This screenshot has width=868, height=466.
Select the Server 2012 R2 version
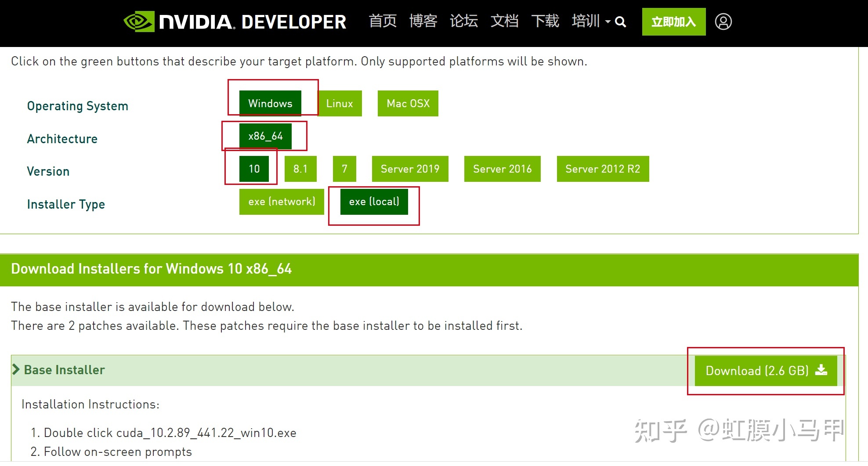tap(603, 169)
